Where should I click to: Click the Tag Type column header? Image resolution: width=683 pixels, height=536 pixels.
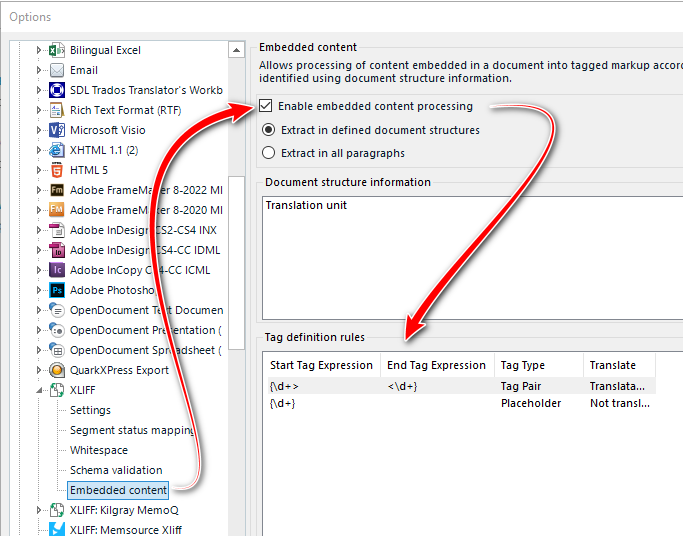(539, 365)
